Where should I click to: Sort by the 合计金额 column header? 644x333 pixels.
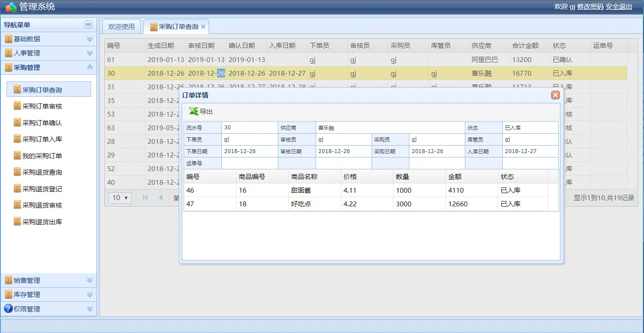530,46
